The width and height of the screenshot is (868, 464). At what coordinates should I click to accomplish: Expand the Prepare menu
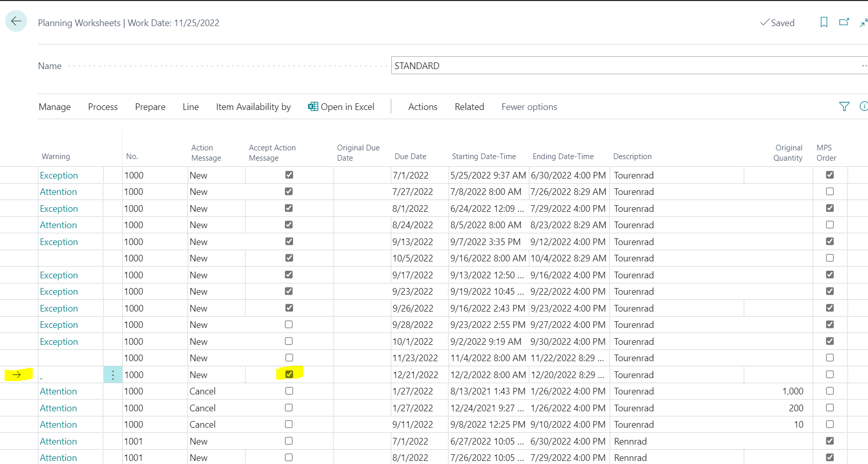pyautogui.click(x=150, y=107)
